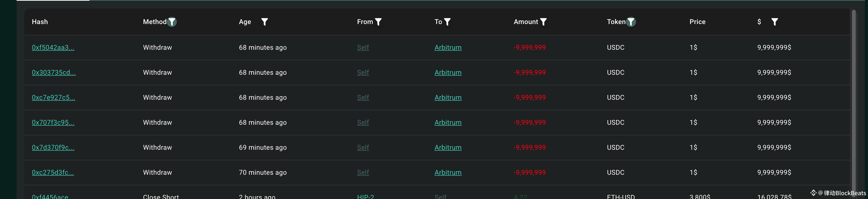
Task: Filter by the Amount column
Action: click(x=543, y=22)
